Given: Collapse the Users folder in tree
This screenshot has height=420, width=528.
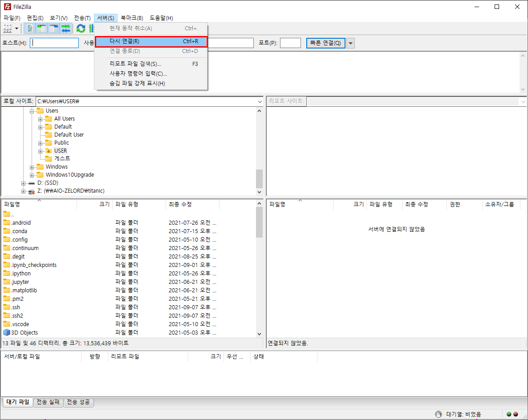Looking at the screenshot, I should pos(32,111).
